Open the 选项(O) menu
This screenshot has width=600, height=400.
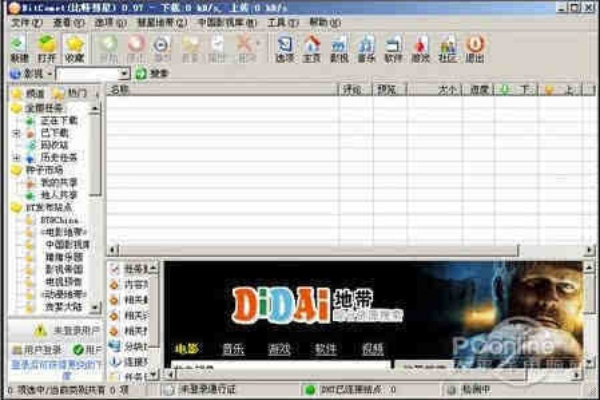[x=111, y=23]
